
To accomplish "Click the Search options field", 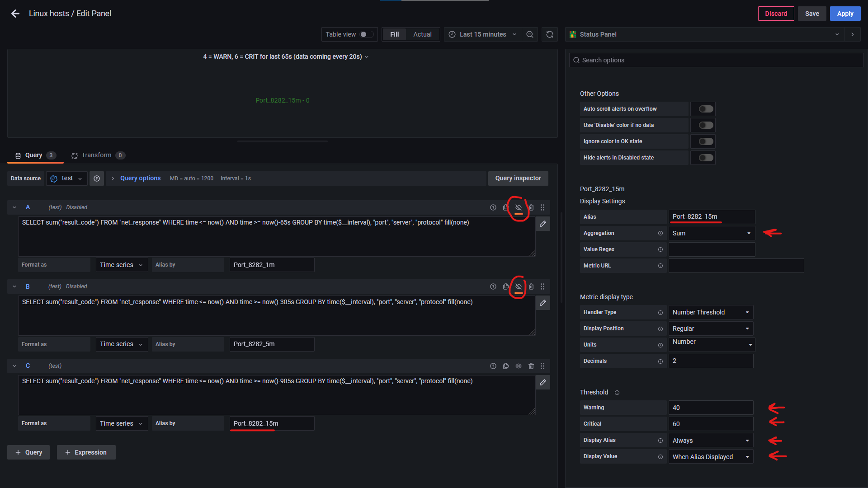I will point(716,60).
